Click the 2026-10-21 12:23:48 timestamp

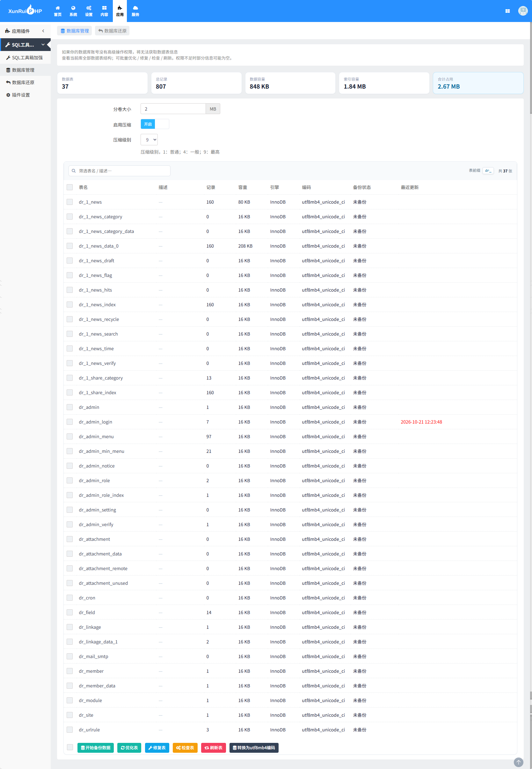point(421,422)
